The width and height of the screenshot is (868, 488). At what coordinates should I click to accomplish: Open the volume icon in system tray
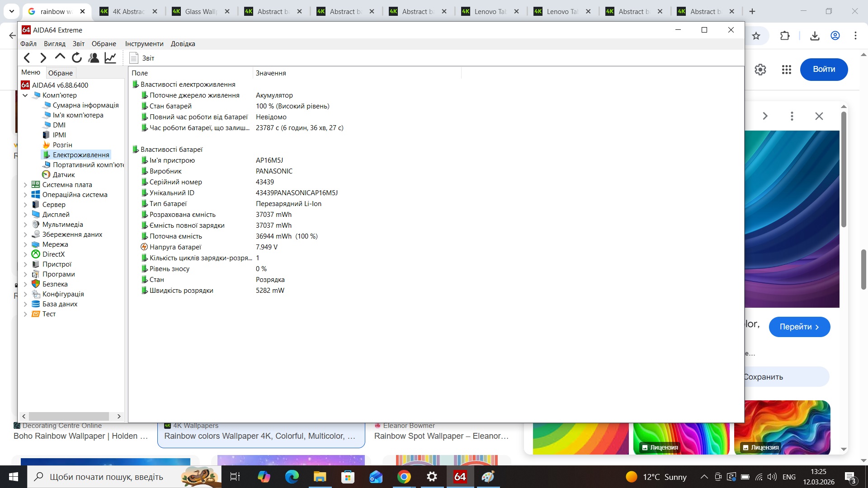772,476
